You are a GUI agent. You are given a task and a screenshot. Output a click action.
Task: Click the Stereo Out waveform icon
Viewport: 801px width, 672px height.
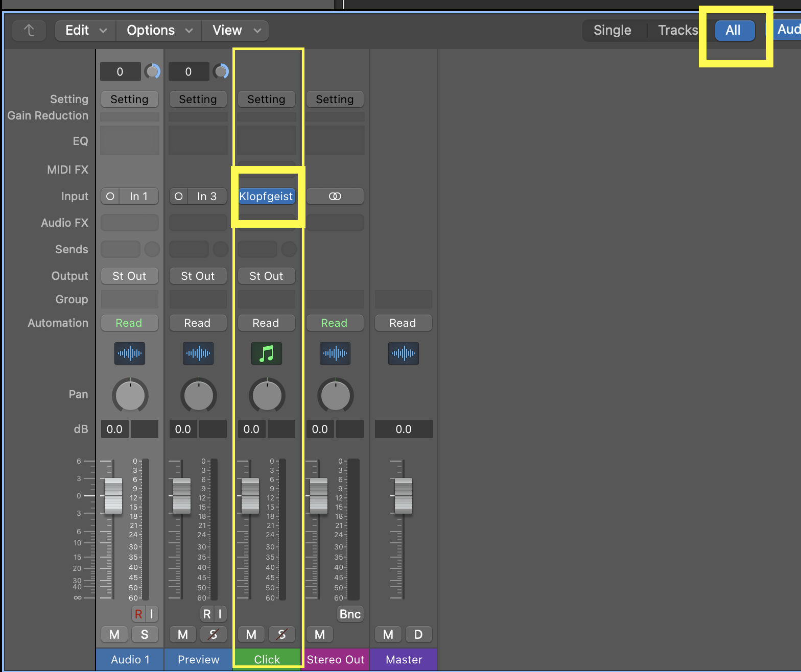point(335,353)
